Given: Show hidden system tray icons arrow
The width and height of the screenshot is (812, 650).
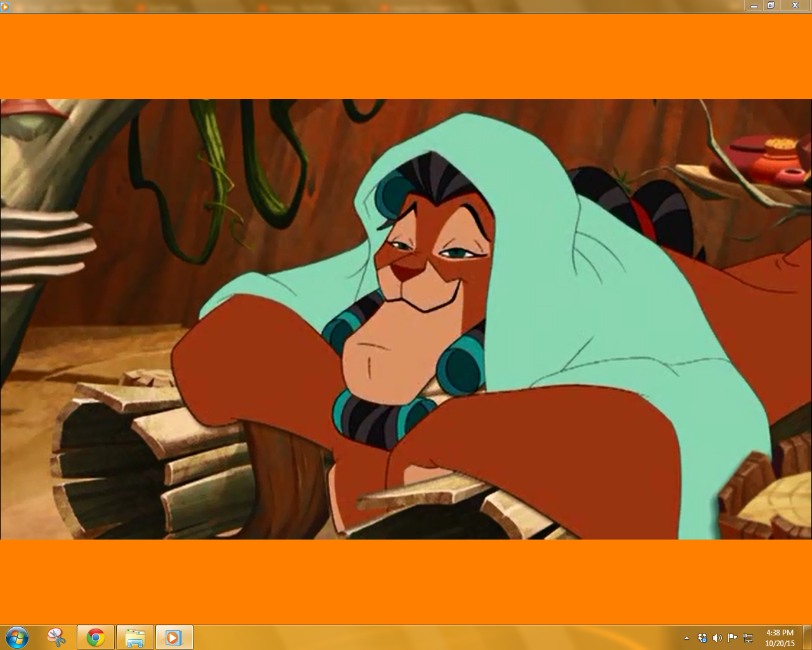Looking at the screenshot, I should coord(686,638).
